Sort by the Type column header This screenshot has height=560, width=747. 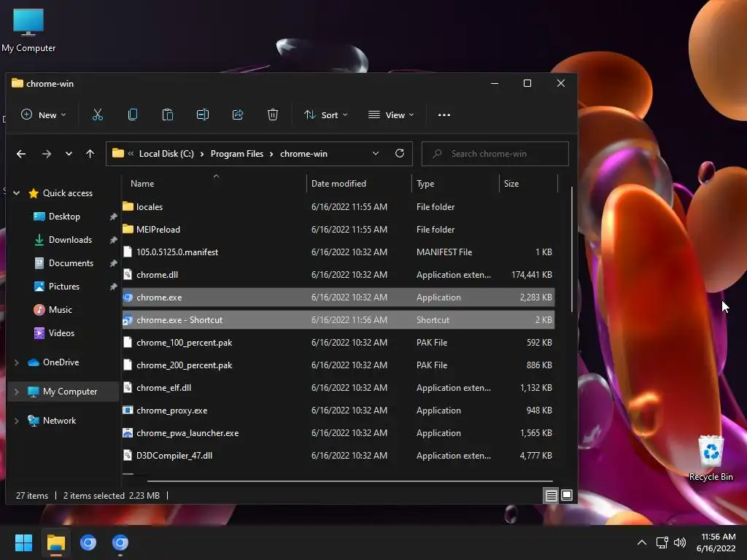tap(455, 183)
